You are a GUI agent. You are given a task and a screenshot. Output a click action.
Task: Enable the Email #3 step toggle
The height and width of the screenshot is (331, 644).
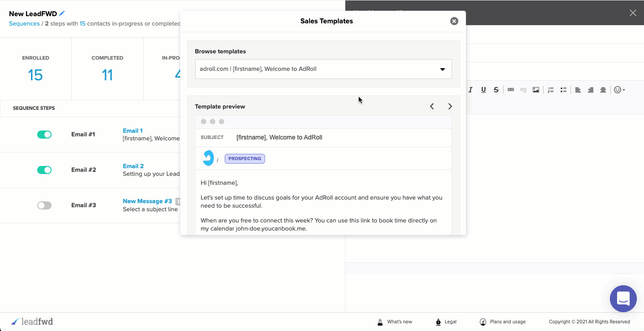tap(44, 205)
